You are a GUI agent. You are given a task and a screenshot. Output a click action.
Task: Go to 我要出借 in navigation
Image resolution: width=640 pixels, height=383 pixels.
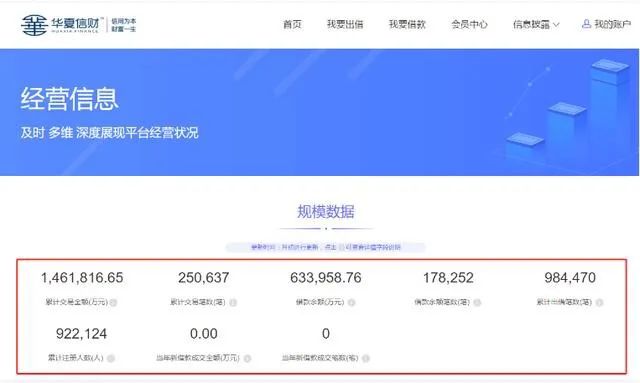[x=345, y=24]
